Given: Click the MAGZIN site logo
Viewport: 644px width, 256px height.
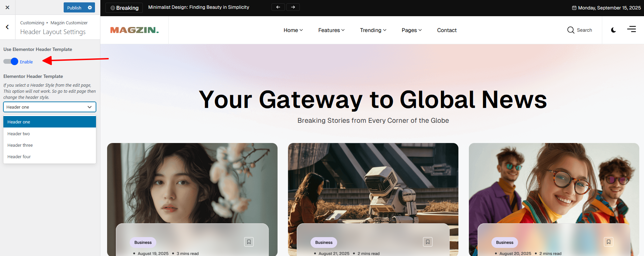Looking at the screenshot, I should pyautogui.click(x=134, y=30).
